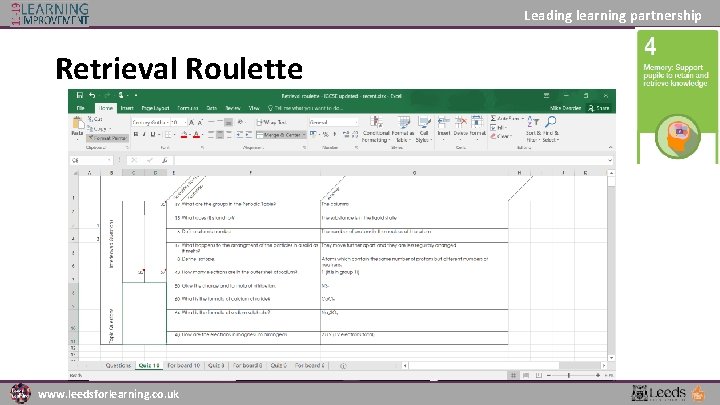Click the Orientation text angle icon
Screen dimensions: 720x405
tap(240, 122)
